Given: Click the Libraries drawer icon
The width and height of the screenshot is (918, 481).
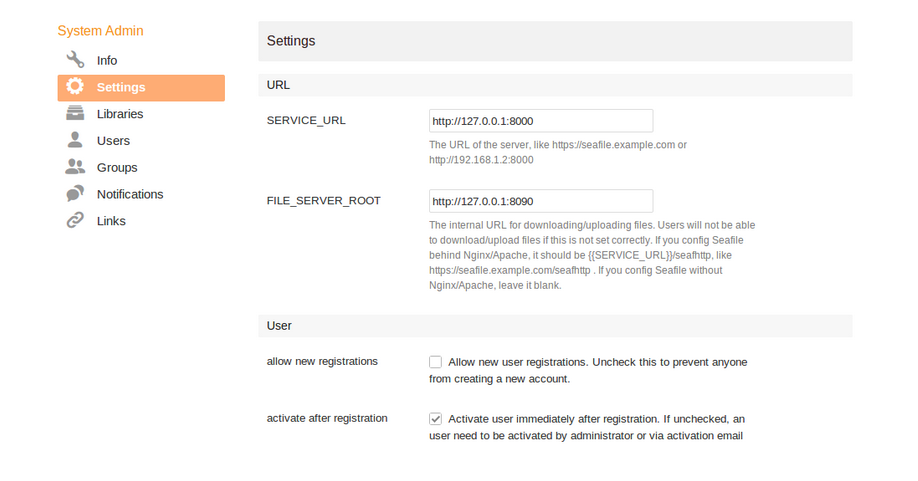Looking at the screenshot, I should [75, 114].
